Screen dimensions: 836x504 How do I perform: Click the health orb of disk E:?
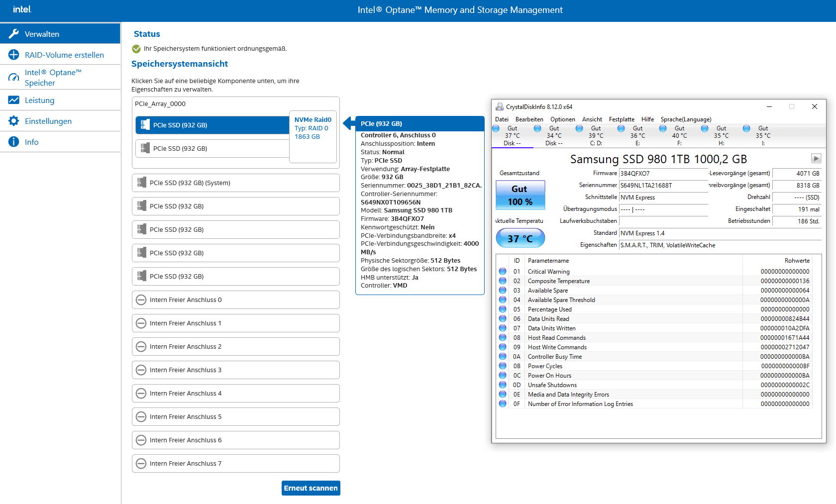[621, 128]
